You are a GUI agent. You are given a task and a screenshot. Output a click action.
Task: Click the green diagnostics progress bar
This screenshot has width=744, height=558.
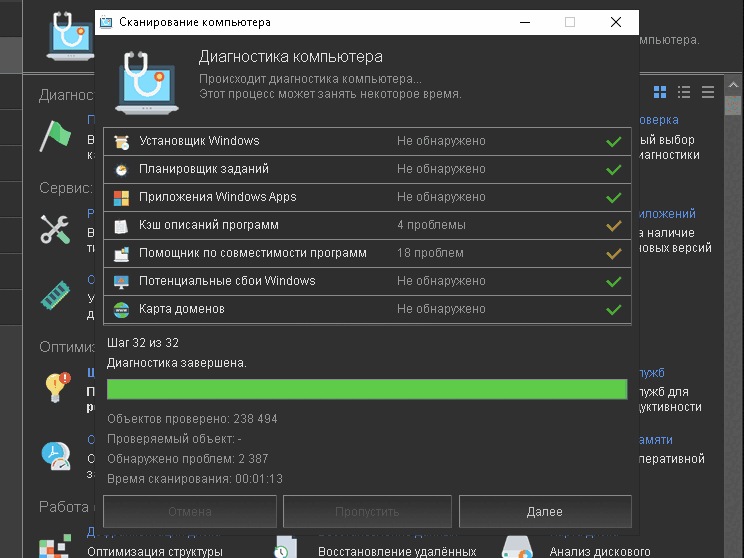pos(367,389)
